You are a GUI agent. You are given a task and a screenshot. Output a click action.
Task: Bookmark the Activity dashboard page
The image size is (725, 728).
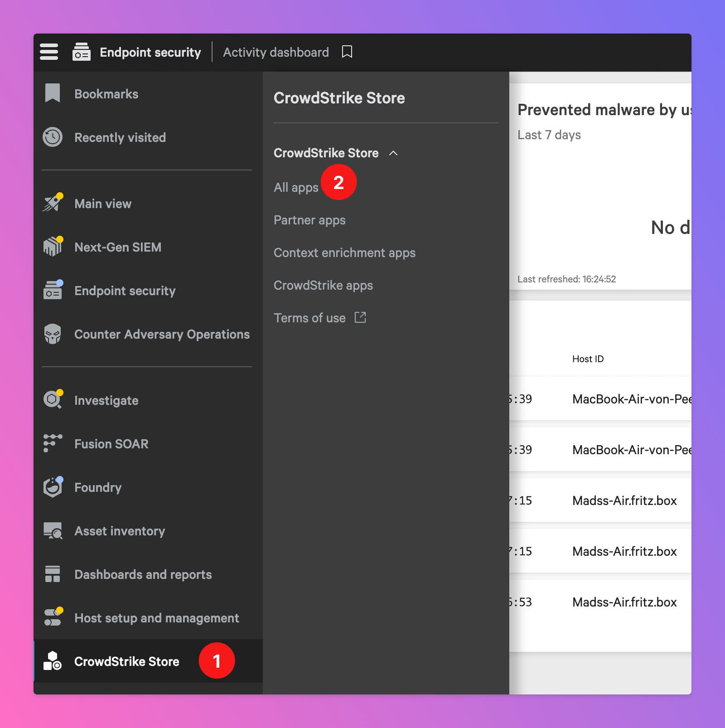click(x=347, y=52)
